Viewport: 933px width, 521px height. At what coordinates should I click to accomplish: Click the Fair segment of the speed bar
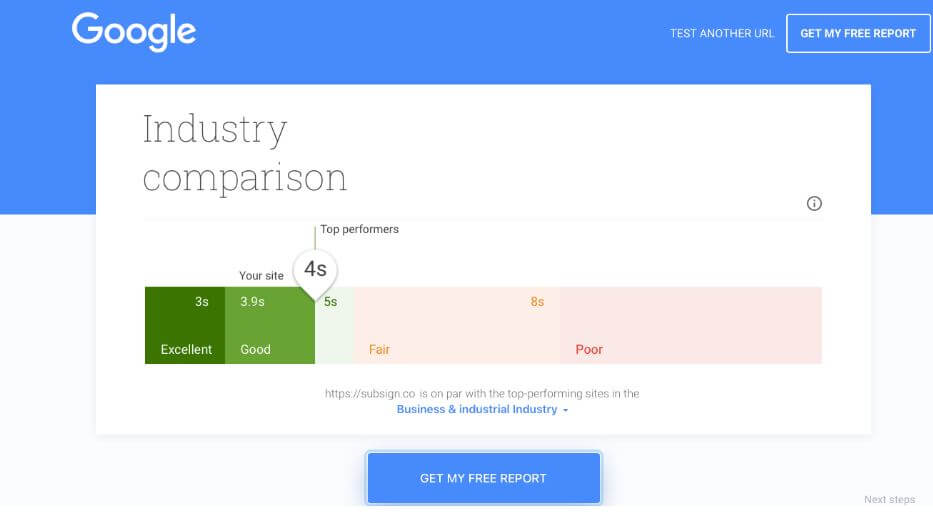click(x=456, y=325)
